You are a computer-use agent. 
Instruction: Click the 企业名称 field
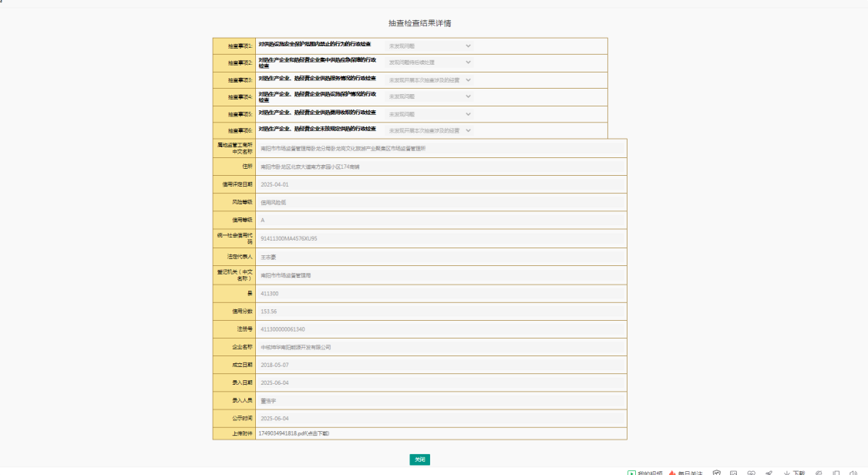click(x=441, y=347)
